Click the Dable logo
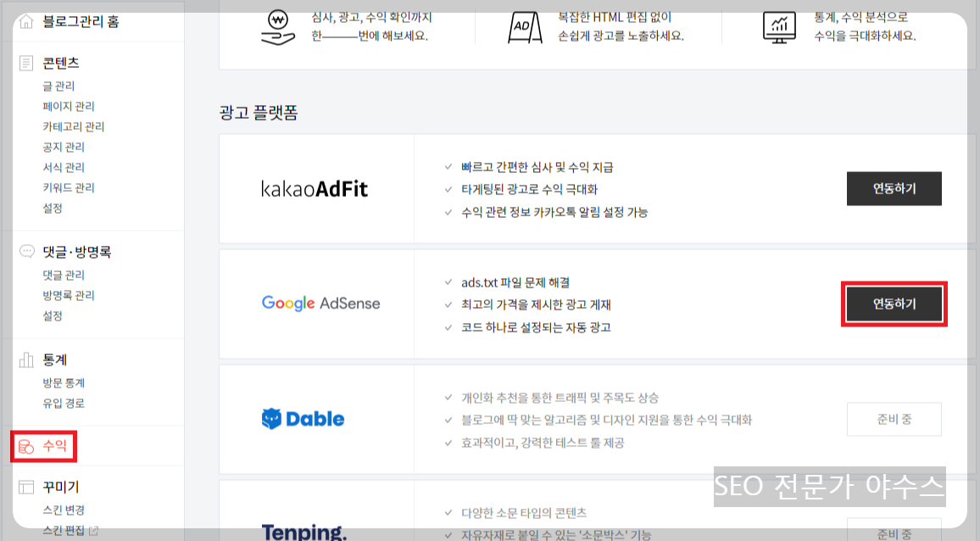Screen dimensions: 980x541 tap(303, 418)
